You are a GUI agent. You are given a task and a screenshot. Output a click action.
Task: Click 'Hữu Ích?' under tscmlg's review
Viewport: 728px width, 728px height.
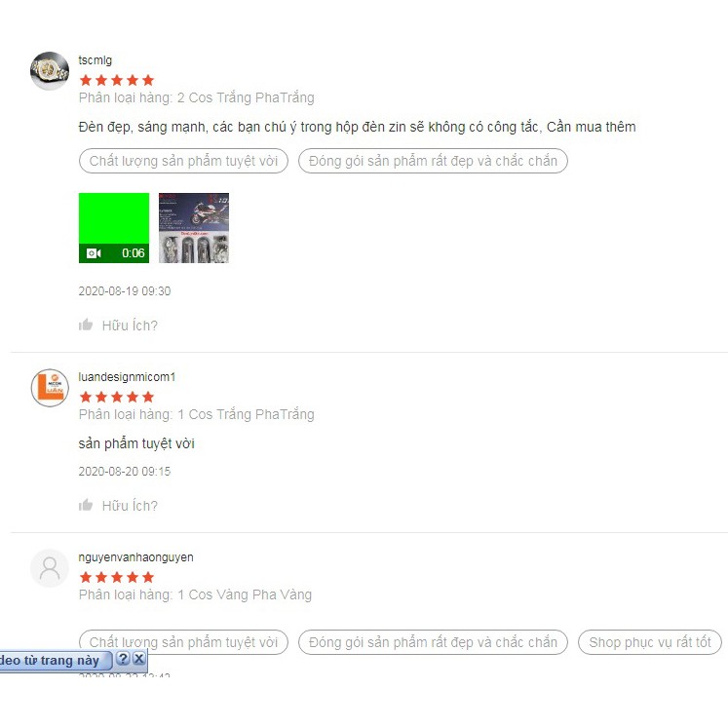[130, 326]
